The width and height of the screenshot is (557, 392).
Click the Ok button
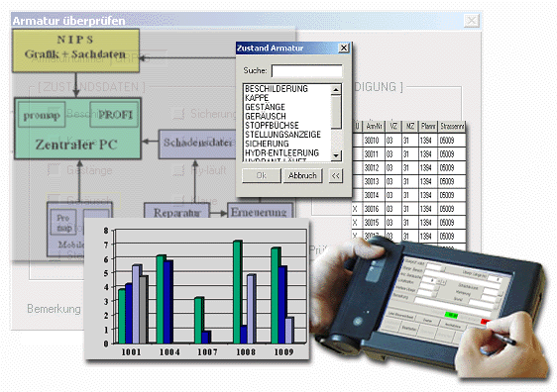[x=262, y=175]
